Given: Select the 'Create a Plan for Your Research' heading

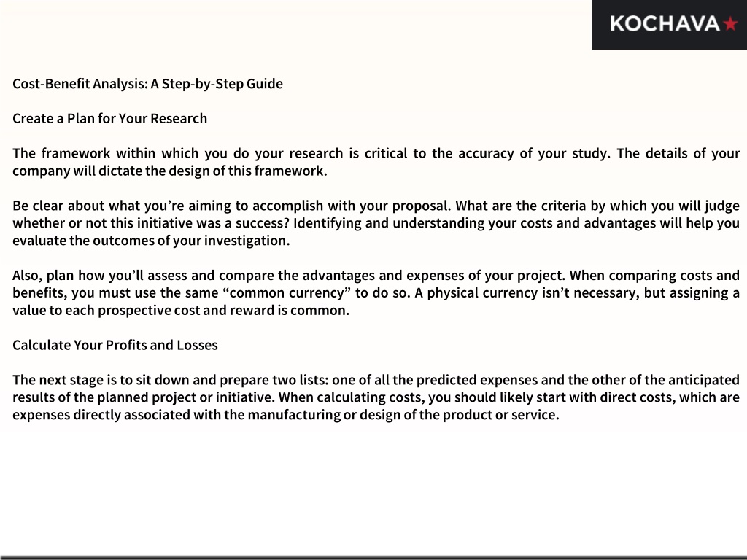Looking at the screenshot, I should click(x=109, y=119).
